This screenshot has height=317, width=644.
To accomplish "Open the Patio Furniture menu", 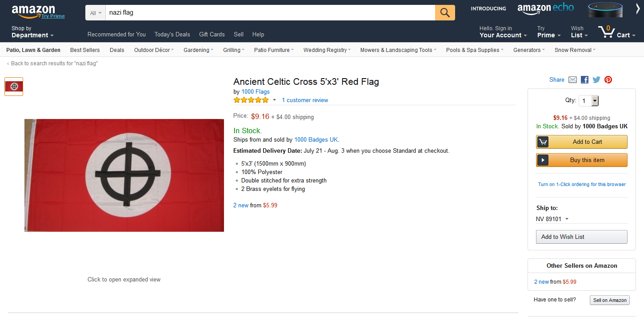I will [273, 50].
